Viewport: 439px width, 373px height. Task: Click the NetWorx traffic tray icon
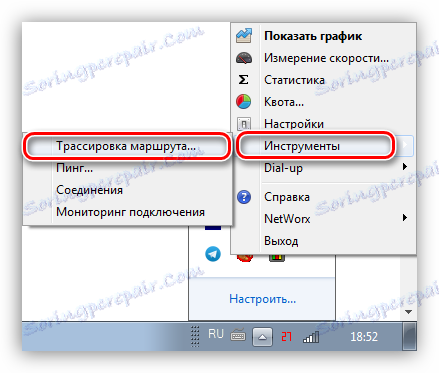pyautogui.click(x=277, y=257)
